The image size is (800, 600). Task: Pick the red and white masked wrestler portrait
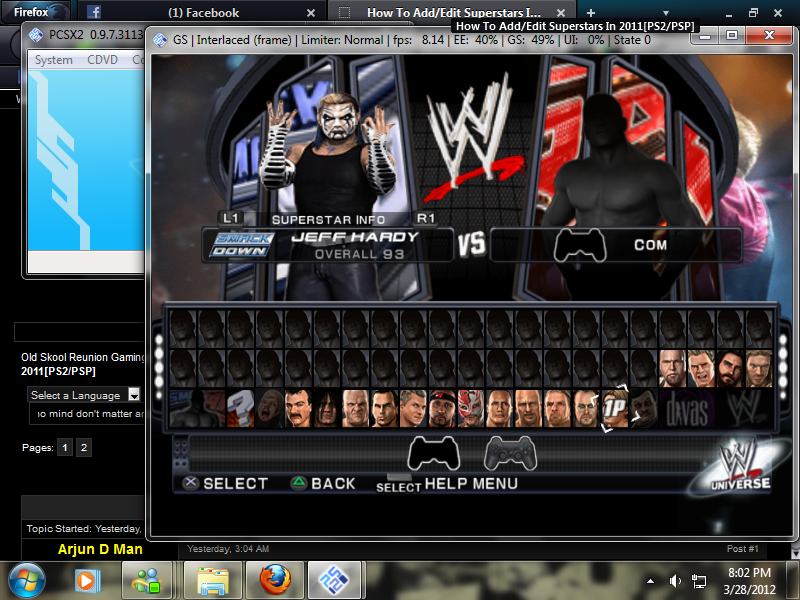click(470, 408)
